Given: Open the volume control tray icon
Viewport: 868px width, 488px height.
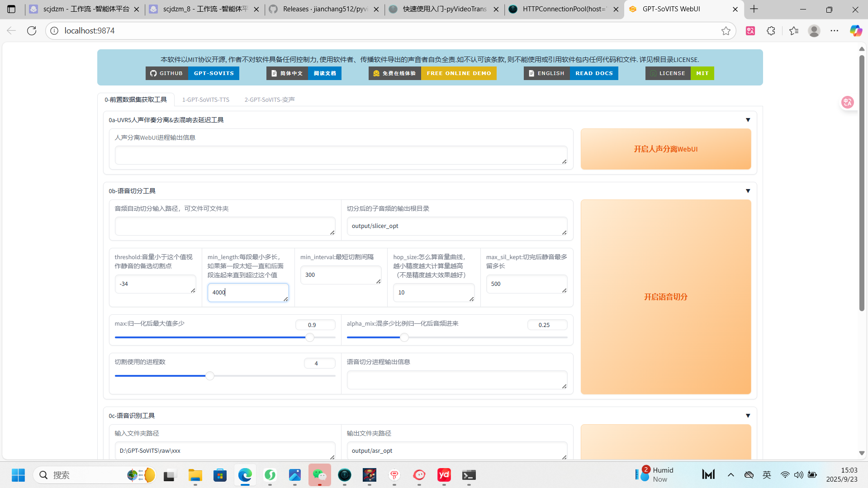Looking at the screenshot, I should (x=799, y=475).
